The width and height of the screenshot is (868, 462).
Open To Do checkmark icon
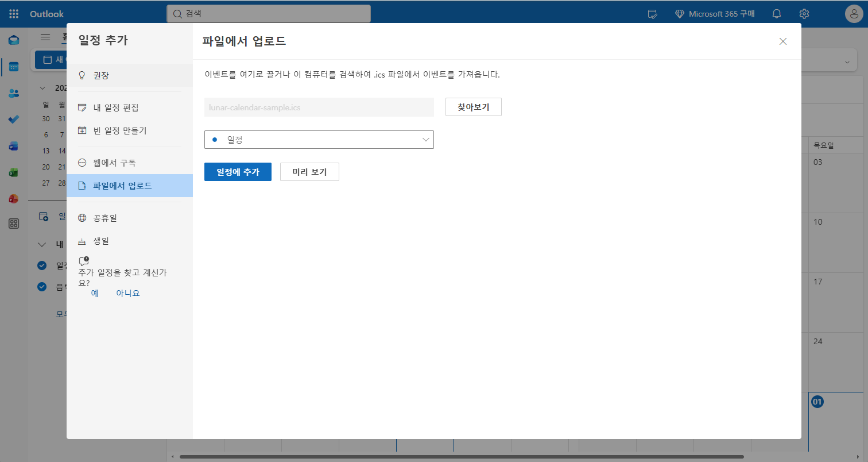(x=14, y=120)
